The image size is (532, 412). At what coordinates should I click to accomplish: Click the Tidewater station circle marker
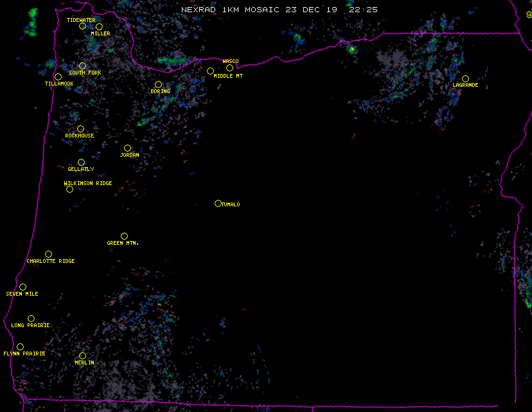pyautogui.click(x=82, y=26)
